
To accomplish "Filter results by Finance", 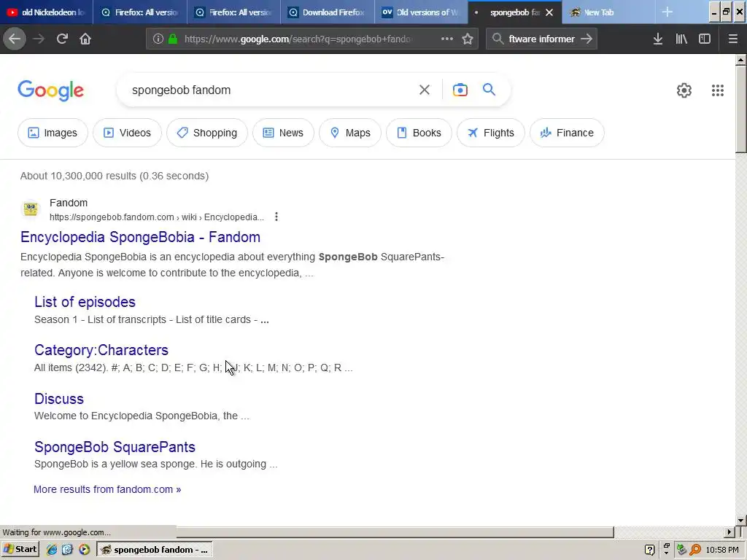I will (x=567, y=133).
